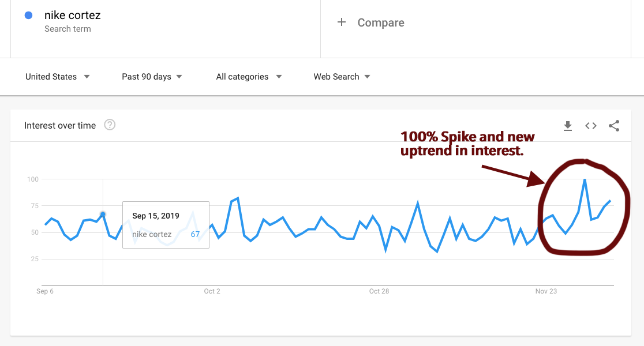Change the Web Search type dropdown
This screenshot has height=346, width=644.
[x=342, y=77]
